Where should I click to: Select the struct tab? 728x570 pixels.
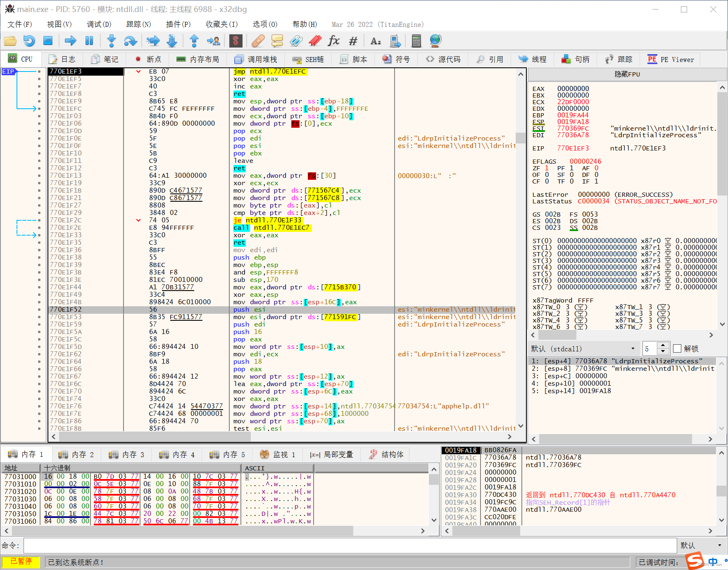click(386, 454)
